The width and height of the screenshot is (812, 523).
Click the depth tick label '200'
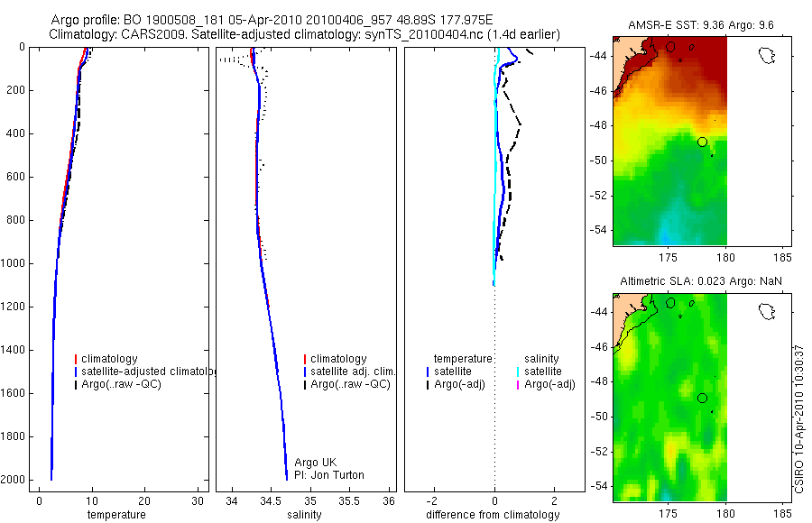coord(16,90)
